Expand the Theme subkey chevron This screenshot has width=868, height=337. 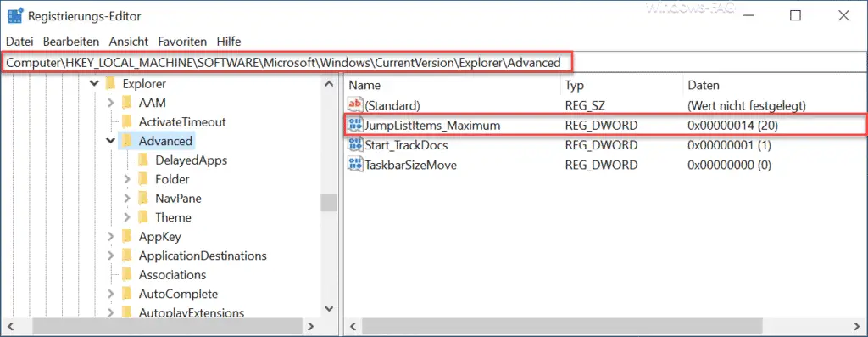127,217
